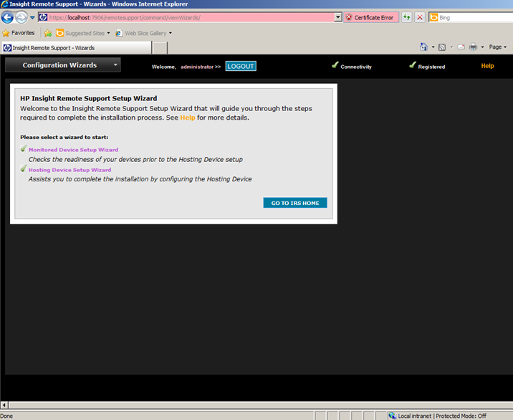Click the Read Mail icon
513x420 pixels.
[461, 47]
